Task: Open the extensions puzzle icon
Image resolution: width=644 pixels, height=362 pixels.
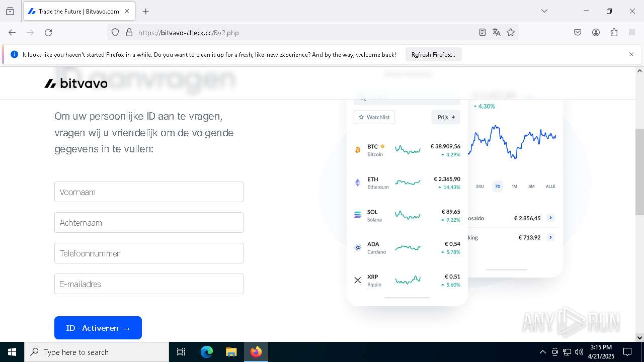Action: 614,32
